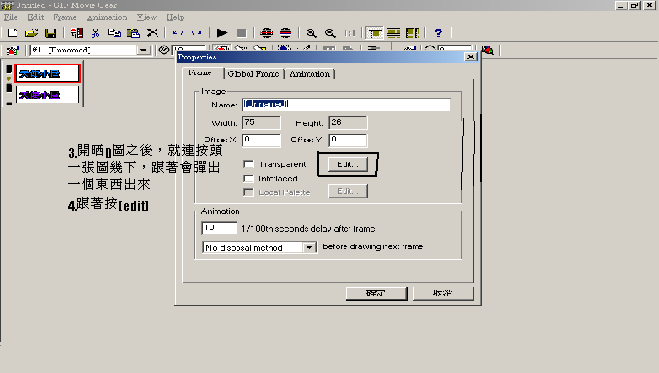
Task: Play the animation preview
Action: pyautogui.click(x=222, y=33)
